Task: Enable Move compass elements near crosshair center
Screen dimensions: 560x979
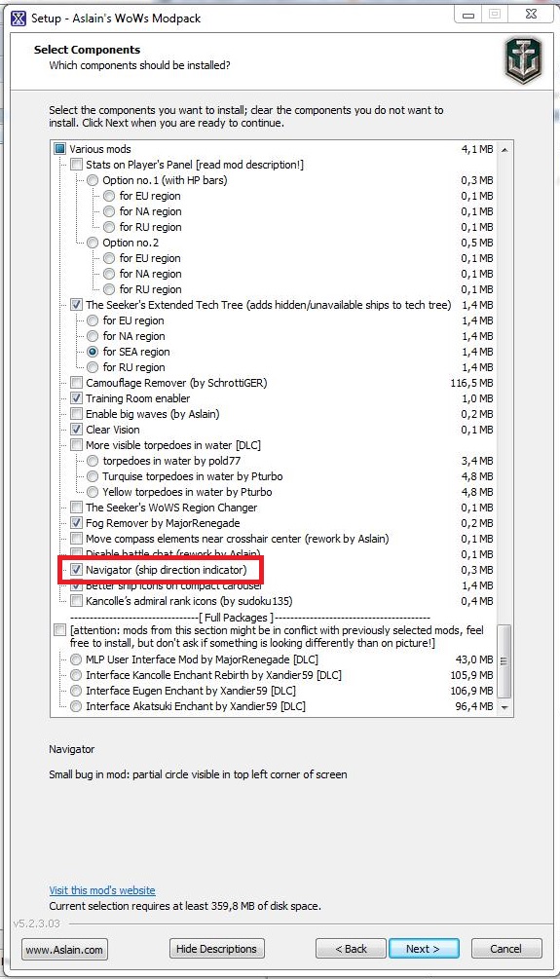Action: coord(76,540)
